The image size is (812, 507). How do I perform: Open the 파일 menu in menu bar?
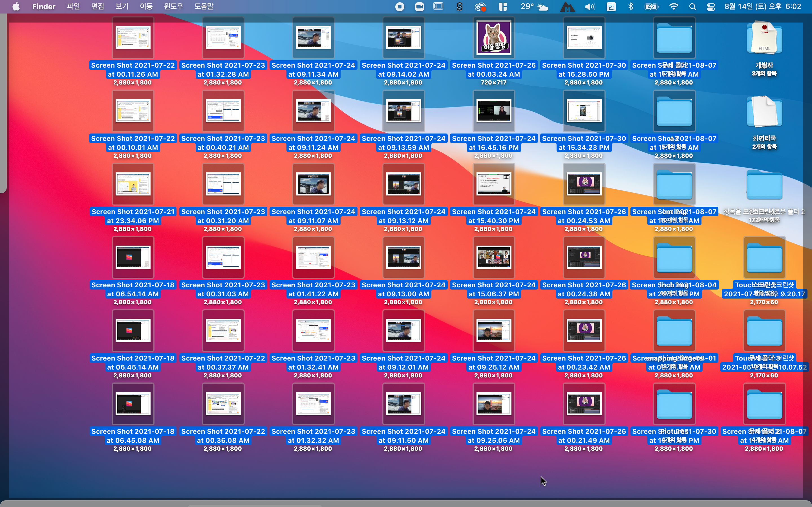(x=73, y=6)
